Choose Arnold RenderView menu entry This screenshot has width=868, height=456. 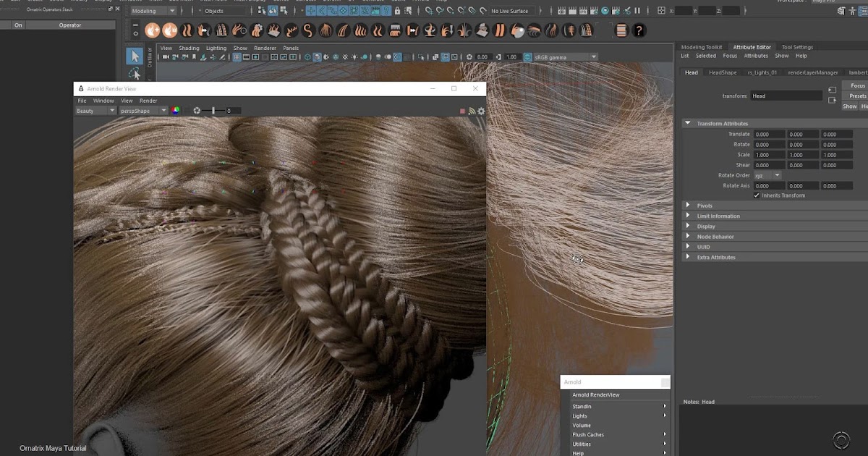click(x=618, y=395)
